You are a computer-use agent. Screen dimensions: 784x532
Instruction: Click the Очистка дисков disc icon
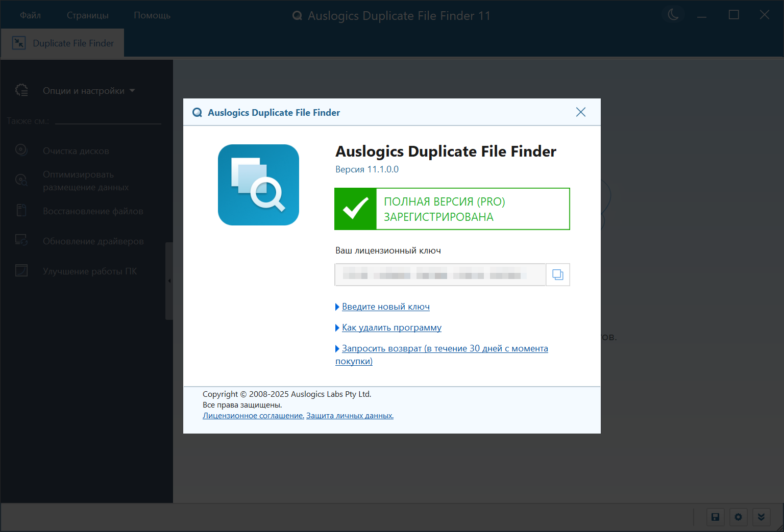coord(21,150)
